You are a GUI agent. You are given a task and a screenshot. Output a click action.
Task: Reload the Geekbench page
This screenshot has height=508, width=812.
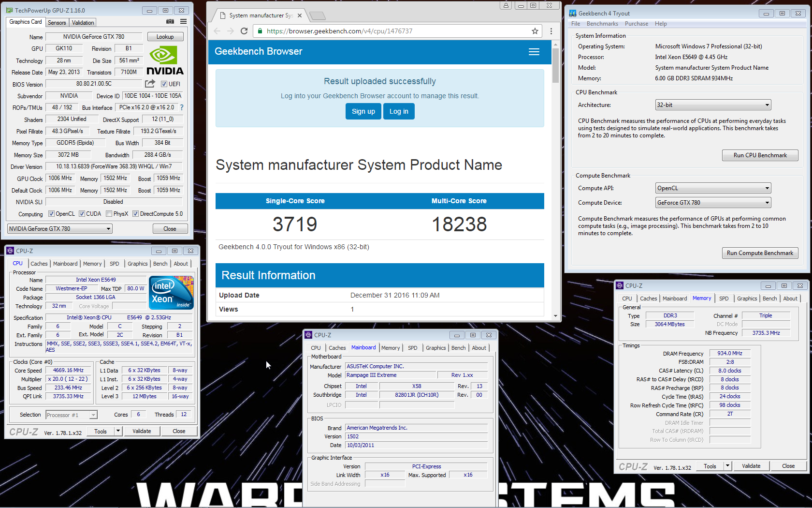[244, 31]
